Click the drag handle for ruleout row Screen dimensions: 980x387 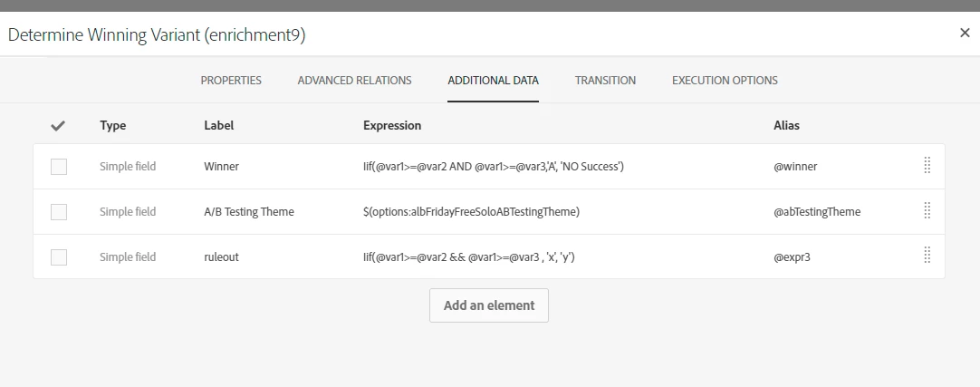pyautogui.click(x=927, y=256)
